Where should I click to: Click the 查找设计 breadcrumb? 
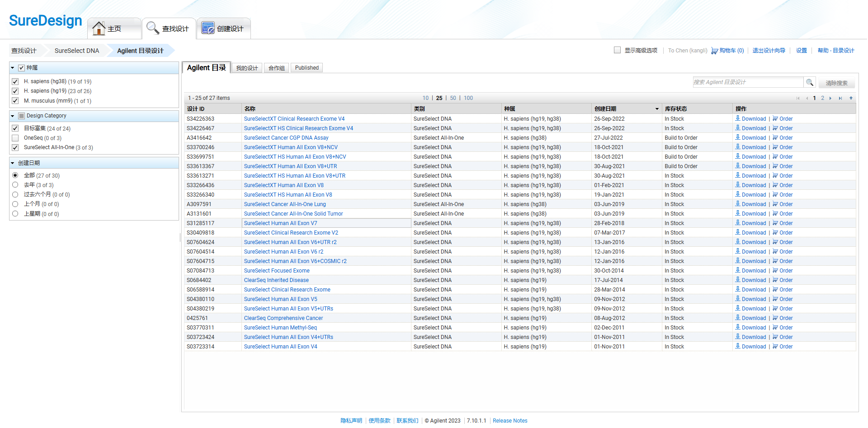point(24,51)
